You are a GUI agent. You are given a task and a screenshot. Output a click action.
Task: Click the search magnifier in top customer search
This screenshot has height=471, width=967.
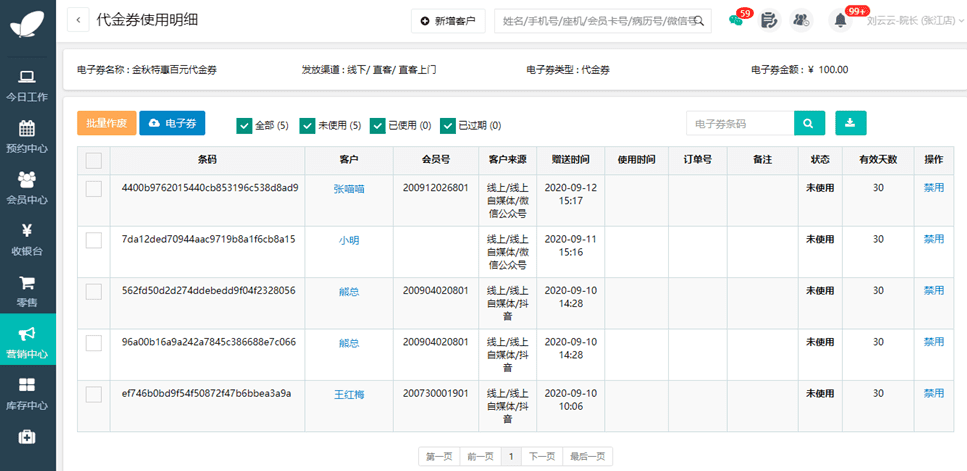point(703,20)
